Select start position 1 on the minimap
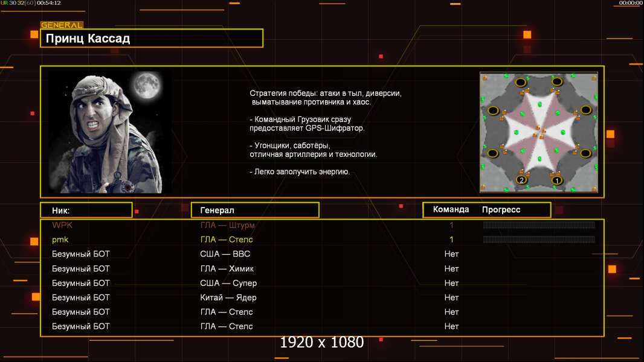The width and height of the screenshot is (644, 362). [557, 180]
